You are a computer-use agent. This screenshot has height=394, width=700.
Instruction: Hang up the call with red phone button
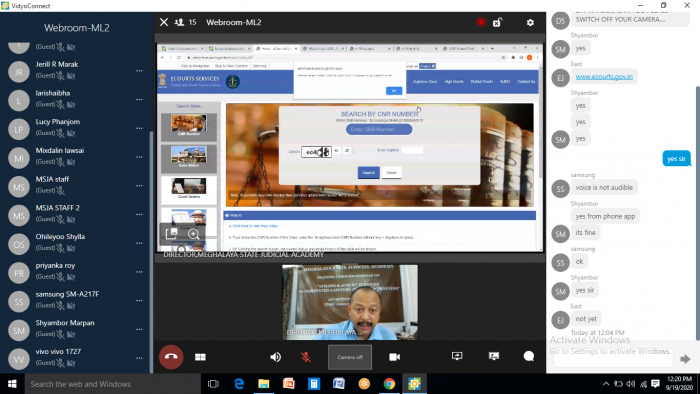coord(171,357)
